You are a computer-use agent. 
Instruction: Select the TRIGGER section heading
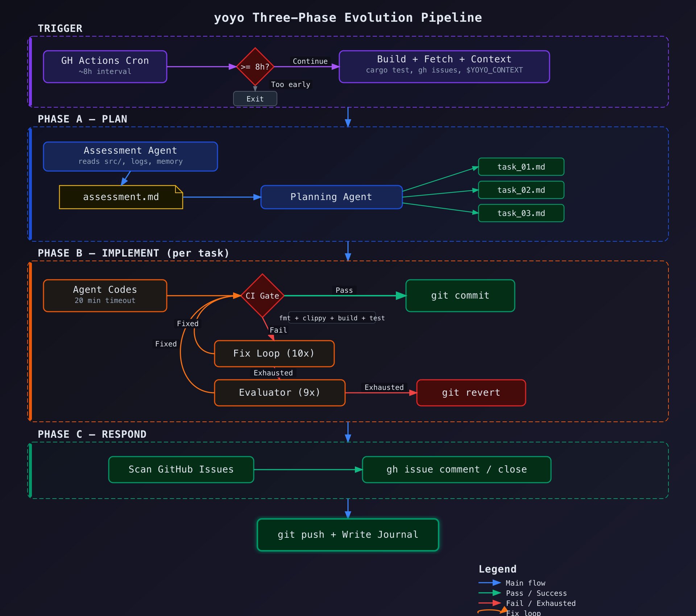60,28
